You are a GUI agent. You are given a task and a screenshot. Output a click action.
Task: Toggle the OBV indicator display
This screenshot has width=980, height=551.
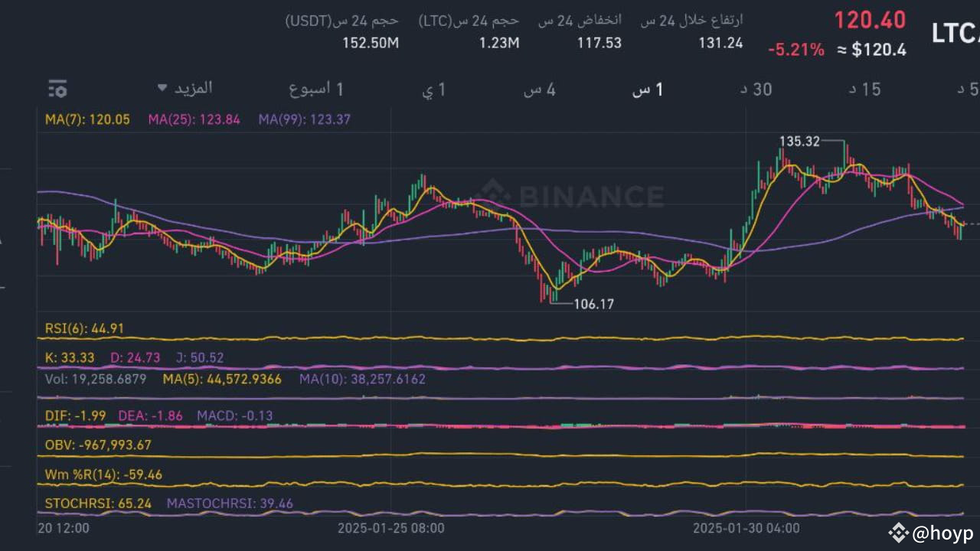tap(97, 445)
